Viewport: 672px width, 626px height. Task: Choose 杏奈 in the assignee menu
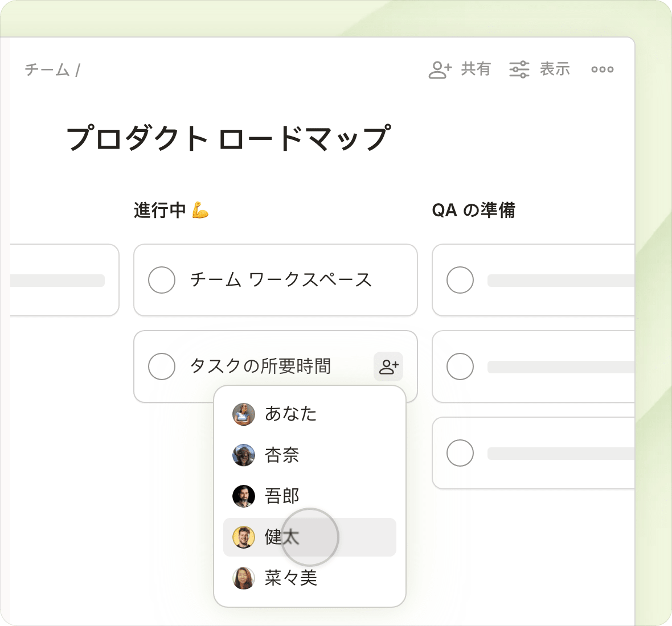click(x=282, y=455)
